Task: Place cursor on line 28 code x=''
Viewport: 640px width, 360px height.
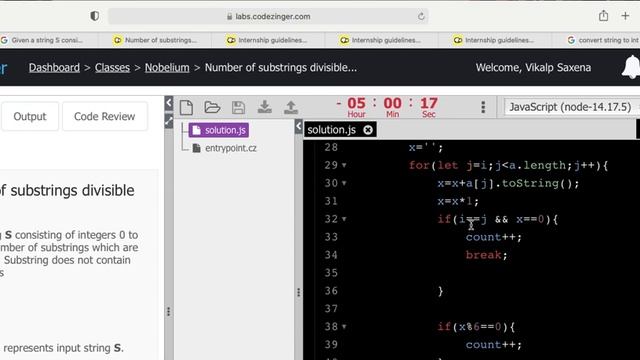Action: pyautogui.click(x=426, y=147)
